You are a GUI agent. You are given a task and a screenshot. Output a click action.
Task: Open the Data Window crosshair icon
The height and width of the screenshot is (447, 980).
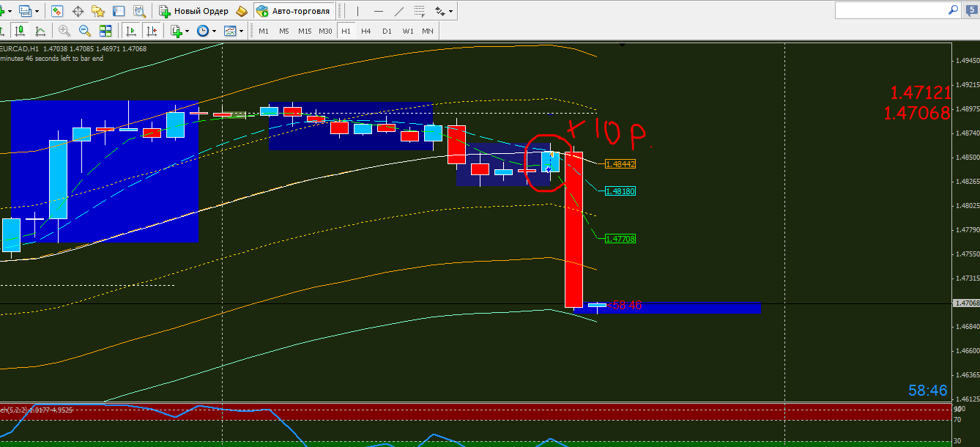(78, 11)
